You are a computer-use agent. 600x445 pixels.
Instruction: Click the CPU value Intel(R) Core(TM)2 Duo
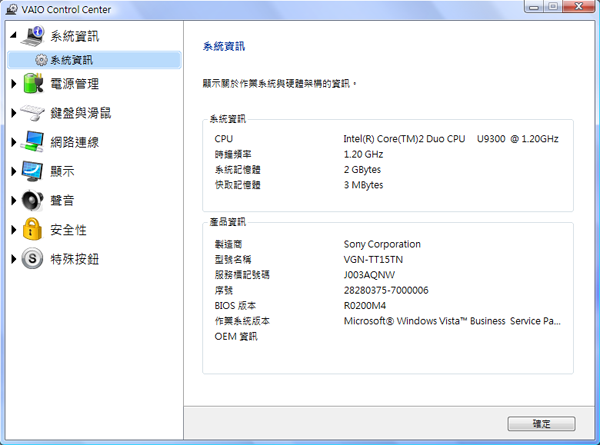tap(451, 139)
